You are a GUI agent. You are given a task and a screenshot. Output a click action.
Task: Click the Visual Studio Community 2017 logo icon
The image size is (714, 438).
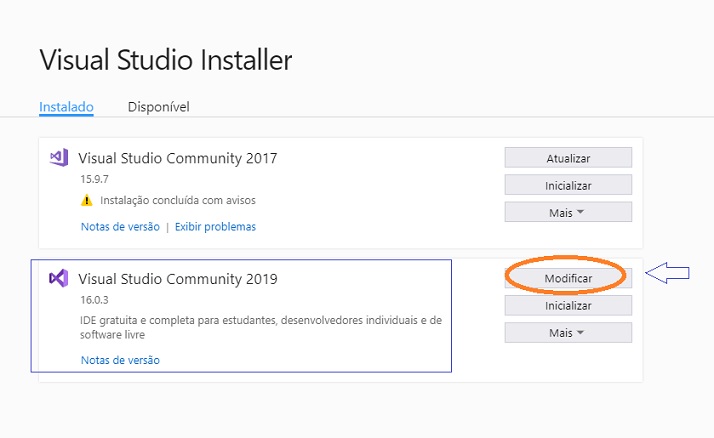pyautogui.click(x=59, y=158)
